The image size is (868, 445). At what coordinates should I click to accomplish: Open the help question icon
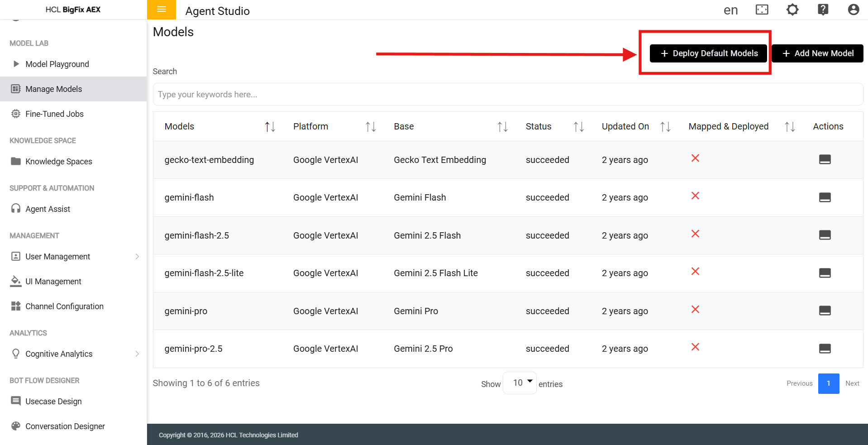(x=823, y=10)
